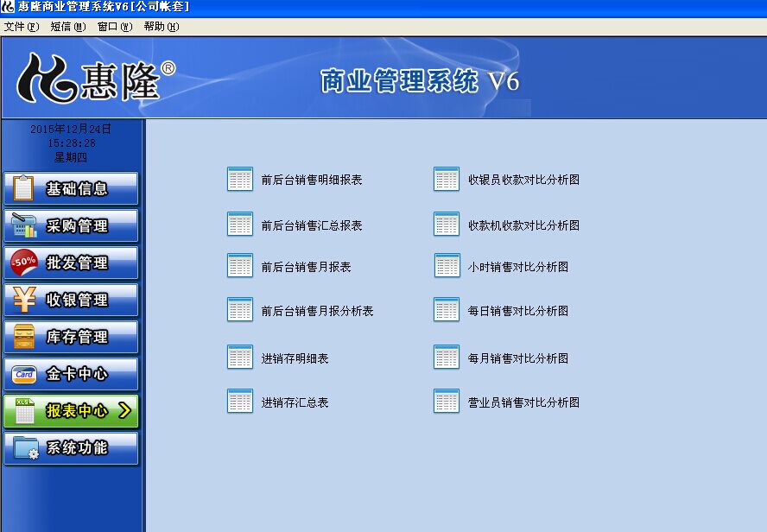Click the report icon beside 前后台销售明细报表
Screen dimensions: 767x532
240,179
